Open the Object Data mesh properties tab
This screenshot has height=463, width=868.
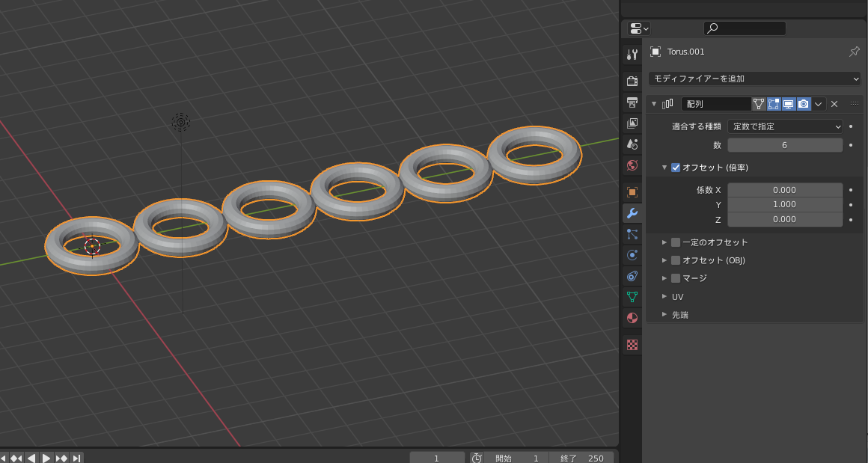click(x=632, y=297)
